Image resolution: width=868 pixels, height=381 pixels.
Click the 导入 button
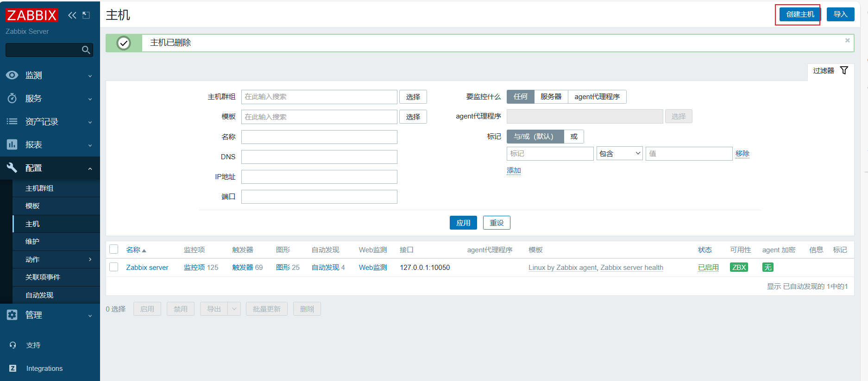841,14
